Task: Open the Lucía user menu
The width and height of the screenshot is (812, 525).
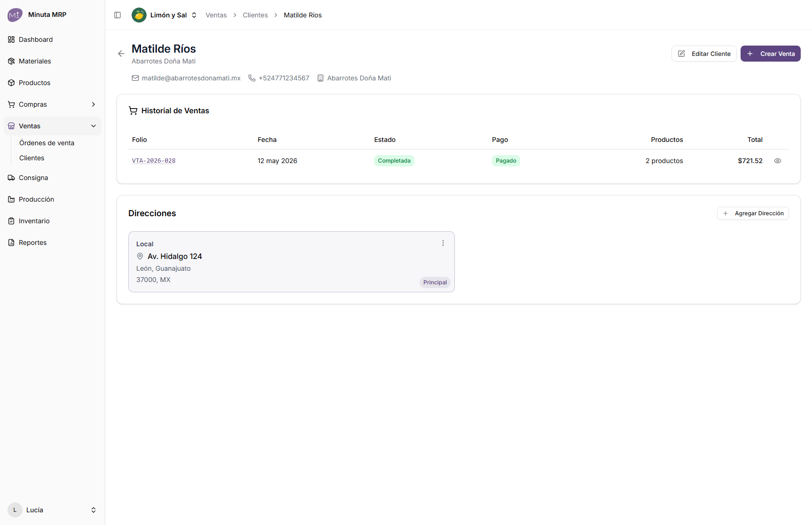Action: 52,510
